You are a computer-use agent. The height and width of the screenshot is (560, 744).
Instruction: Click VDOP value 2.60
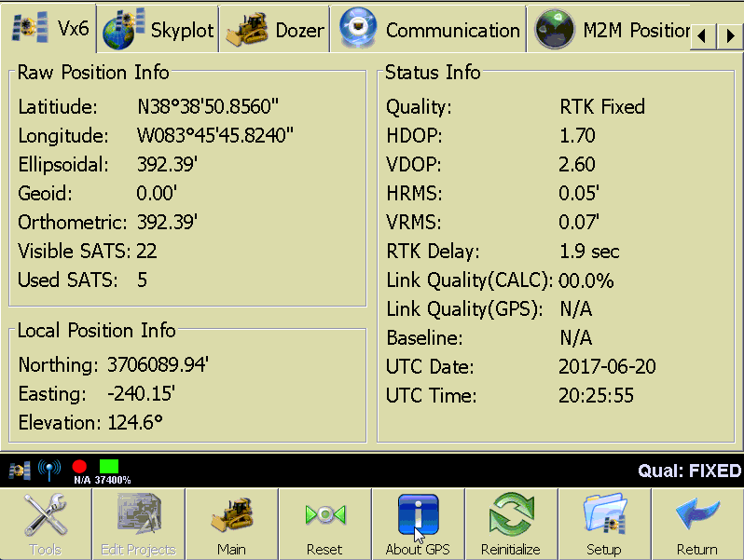pyautogui.click(x=577, y=165)
